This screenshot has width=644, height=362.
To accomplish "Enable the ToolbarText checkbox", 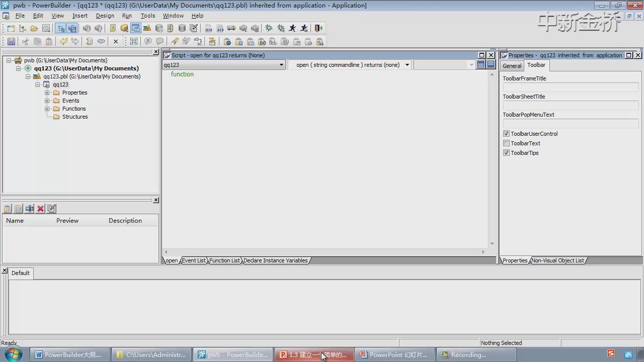I will (507, 143).
